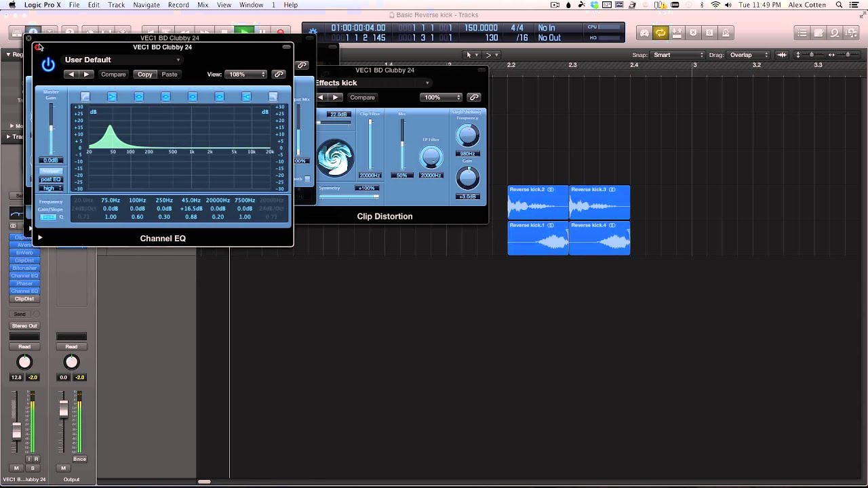This screenshot has width=868, height=488.
Task: Adjust the Clip Distortion Mix slider
Action: (402, 144)
